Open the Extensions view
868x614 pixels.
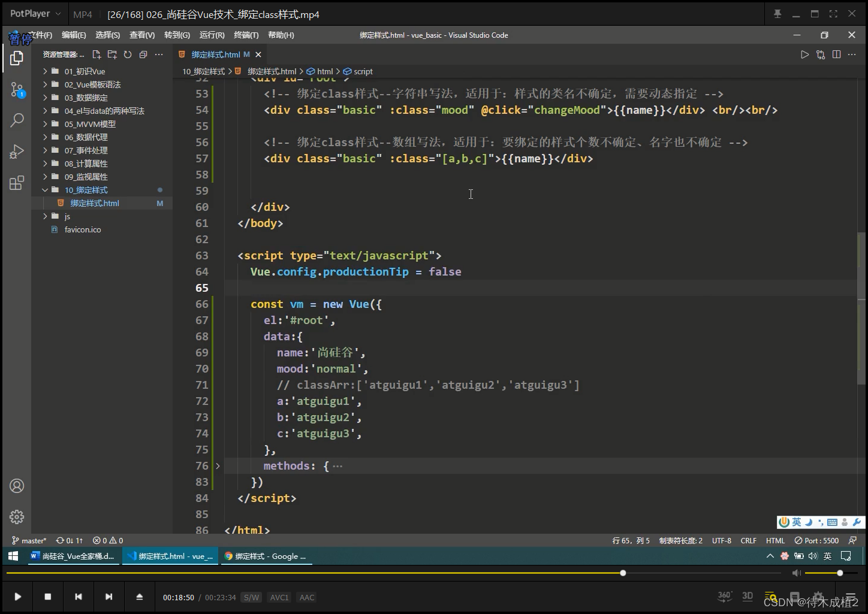(17, 183)
